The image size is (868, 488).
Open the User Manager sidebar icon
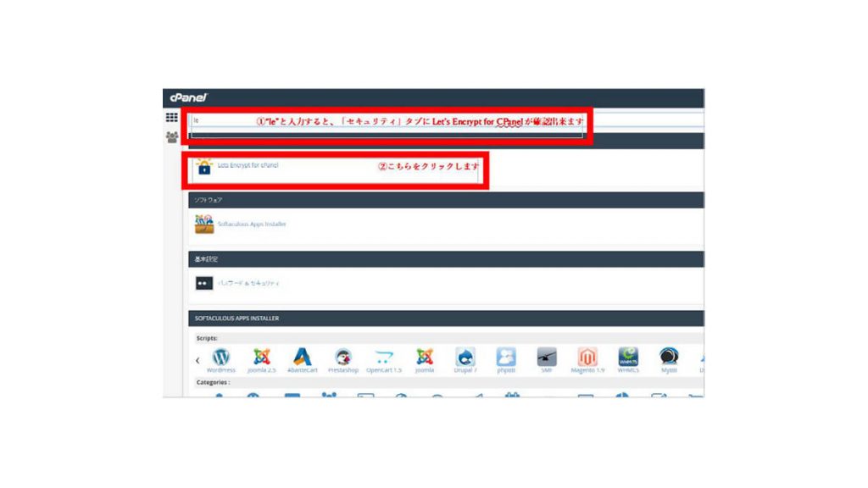172,137
